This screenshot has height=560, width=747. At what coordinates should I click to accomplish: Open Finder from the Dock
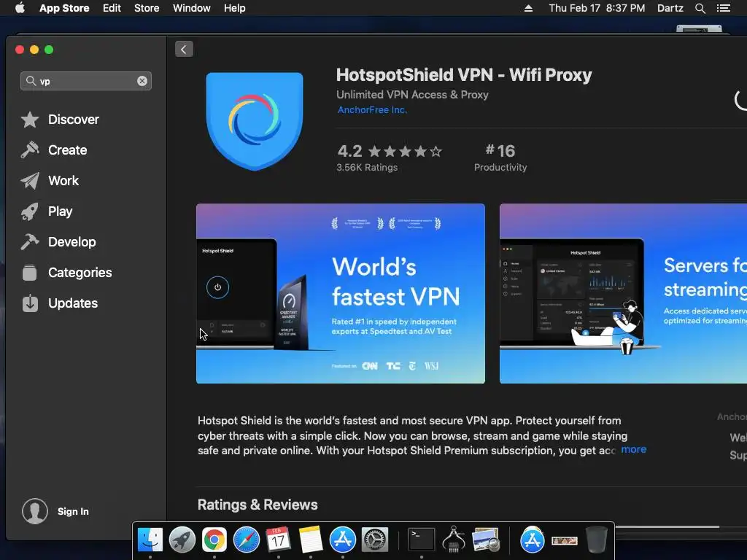(150, 540)
